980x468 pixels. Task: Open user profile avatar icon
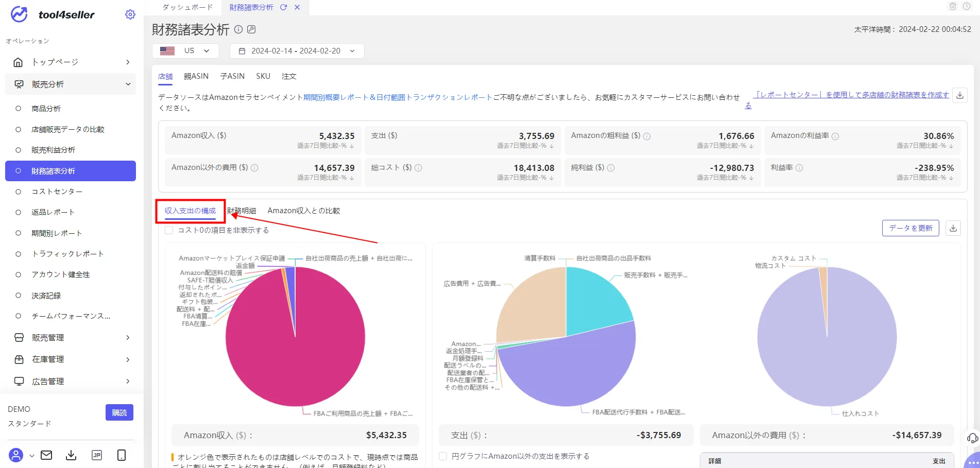(16, 455)
